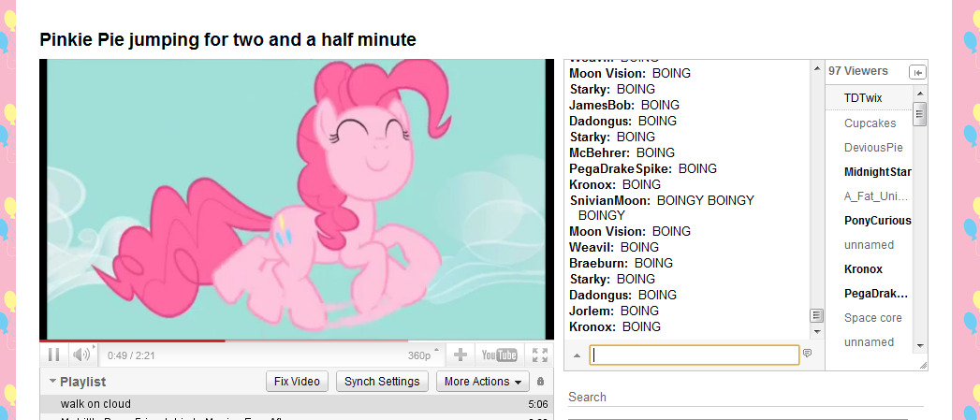Mute the video volume speaker icon
This screenshot has width=980, height=420.
click(x=81, y=355)
